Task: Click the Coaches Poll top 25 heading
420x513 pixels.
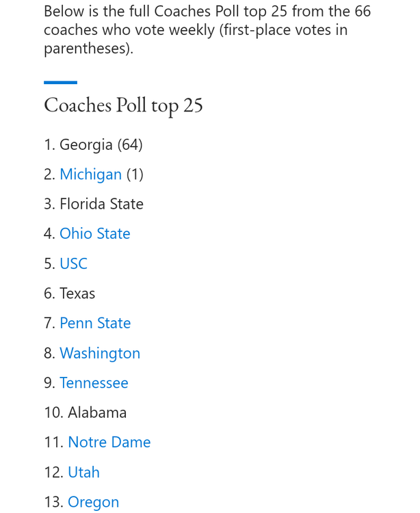Action: click(123, 105)
